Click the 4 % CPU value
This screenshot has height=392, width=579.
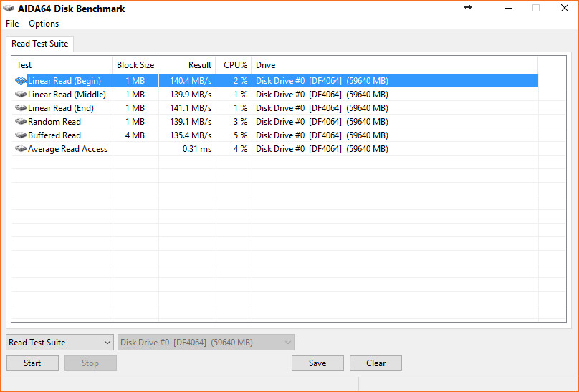pos(240,149)
